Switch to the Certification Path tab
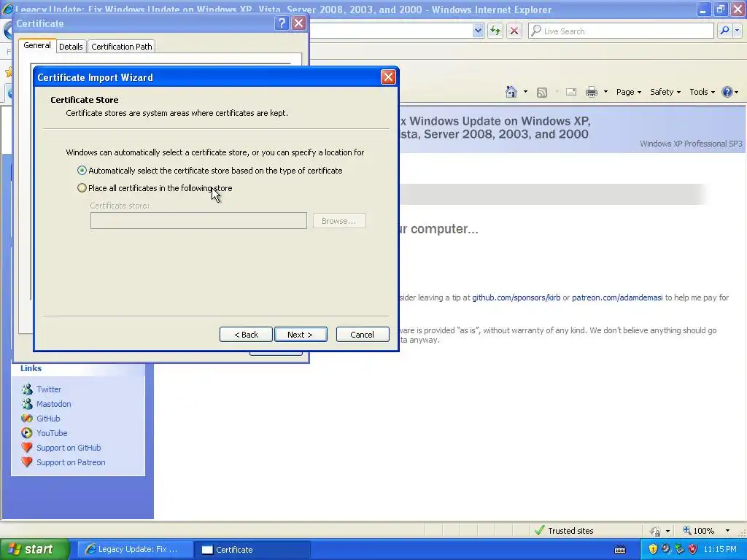The height and width of the screenshot is (560, 747). click(x=122, y=46)
